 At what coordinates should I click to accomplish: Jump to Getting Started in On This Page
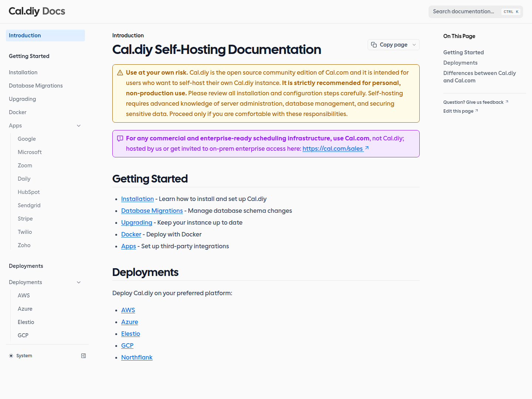(x=464, y=52)
